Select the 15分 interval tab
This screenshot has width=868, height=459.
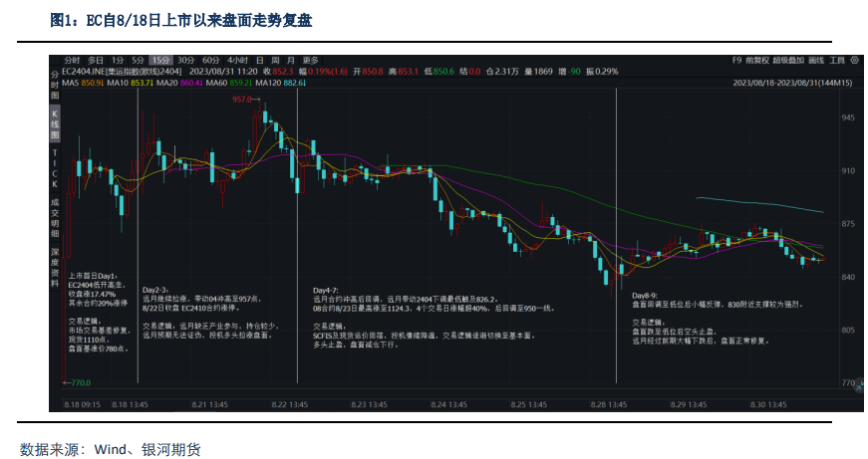pyautogui.click(x=160, y=61)
